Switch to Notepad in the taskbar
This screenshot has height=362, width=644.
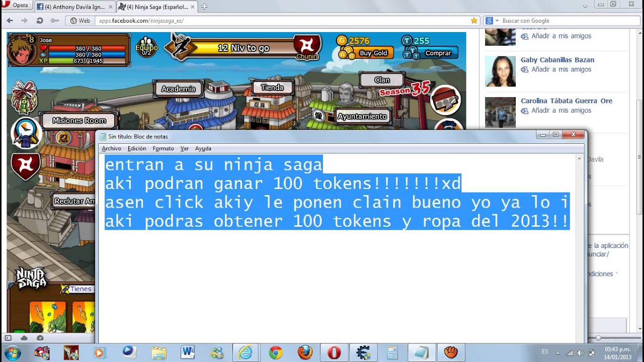coord(421,352)
